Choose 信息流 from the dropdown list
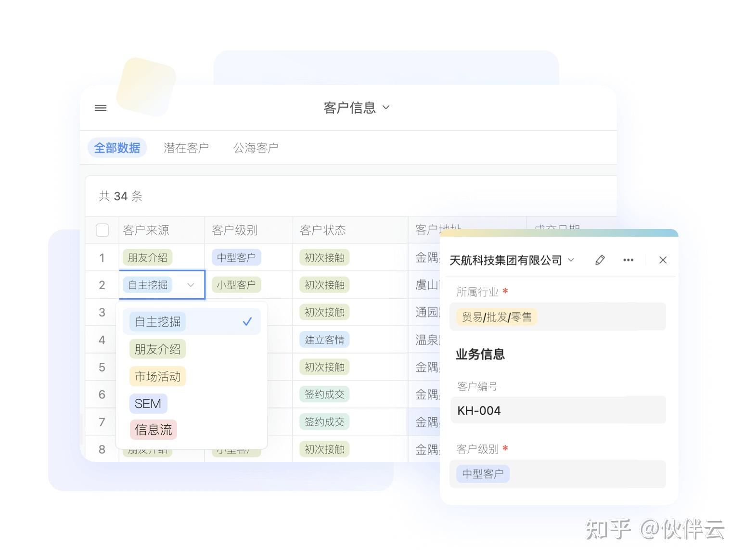The image size is (744, 560). (153, 430)
